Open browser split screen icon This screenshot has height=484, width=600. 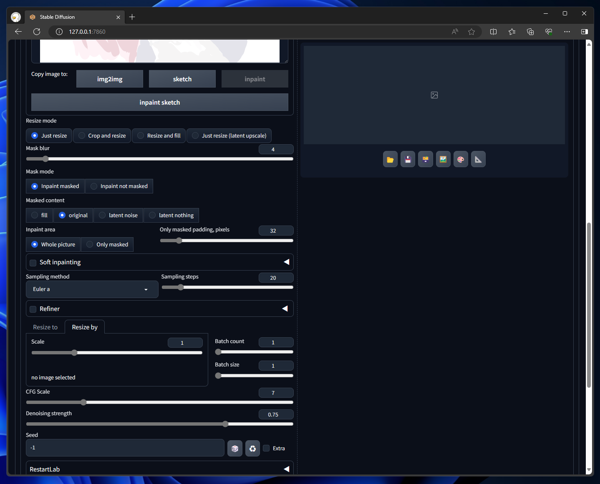coord(494,32)
